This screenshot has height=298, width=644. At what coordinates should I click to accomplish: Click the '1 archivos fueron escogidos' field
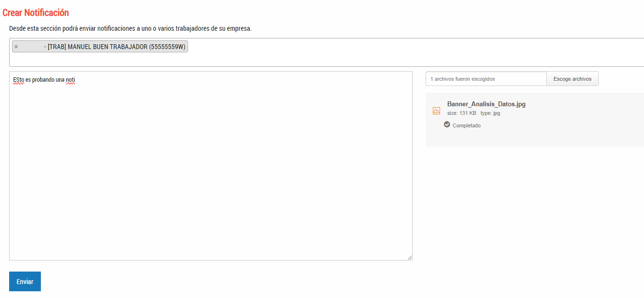[x=486, y=79]
